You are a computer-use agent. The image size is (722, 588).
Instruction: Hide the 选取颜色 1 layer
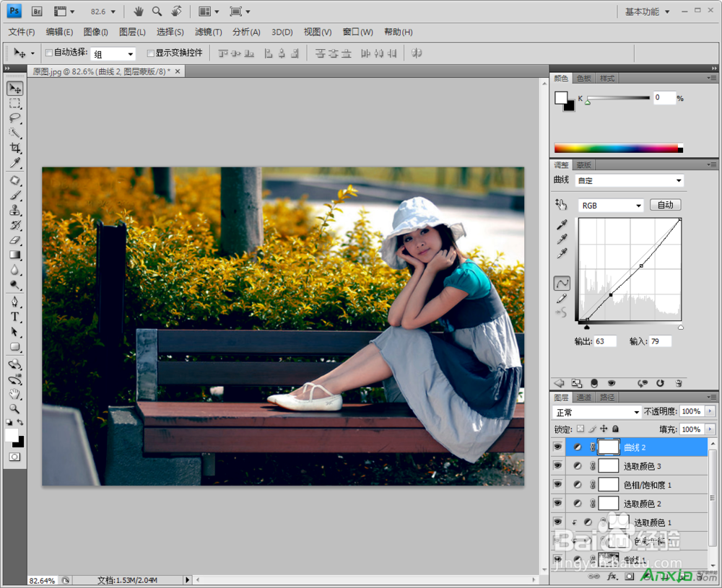557,522
